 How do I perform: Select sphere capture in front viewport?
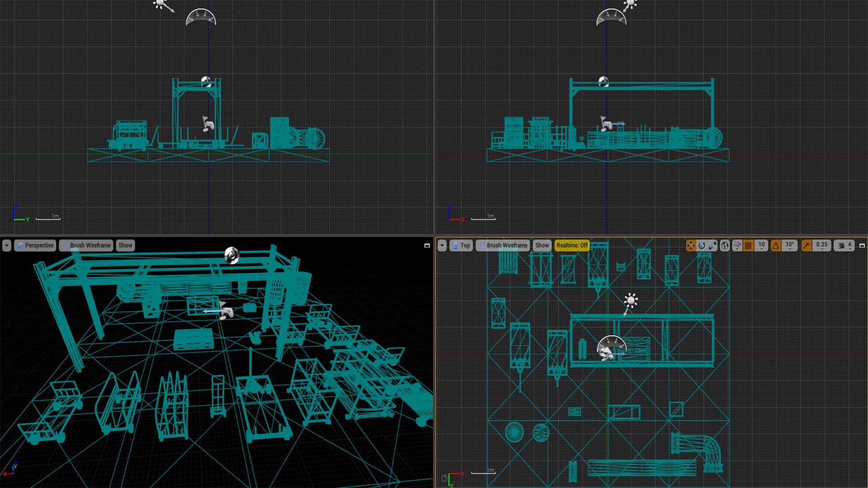point(604,81)
